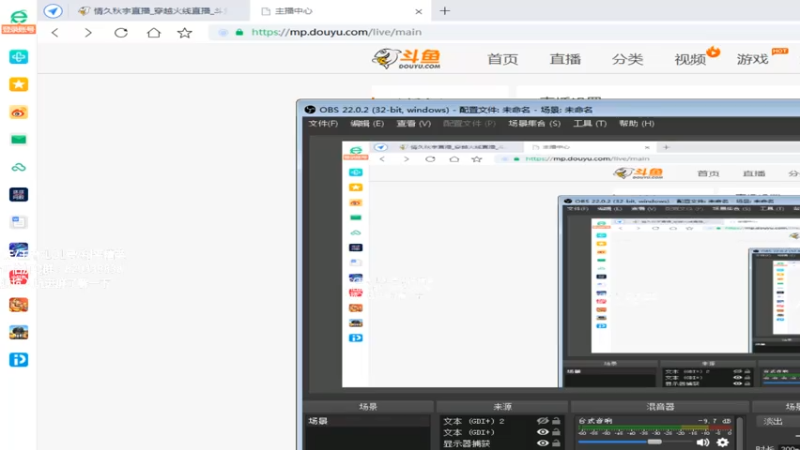Open the Douyu 直播 nav link

(565, 59)
